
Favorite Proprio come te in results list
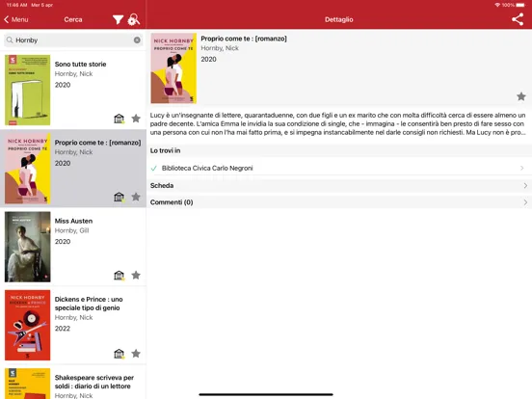coord(136,197)
